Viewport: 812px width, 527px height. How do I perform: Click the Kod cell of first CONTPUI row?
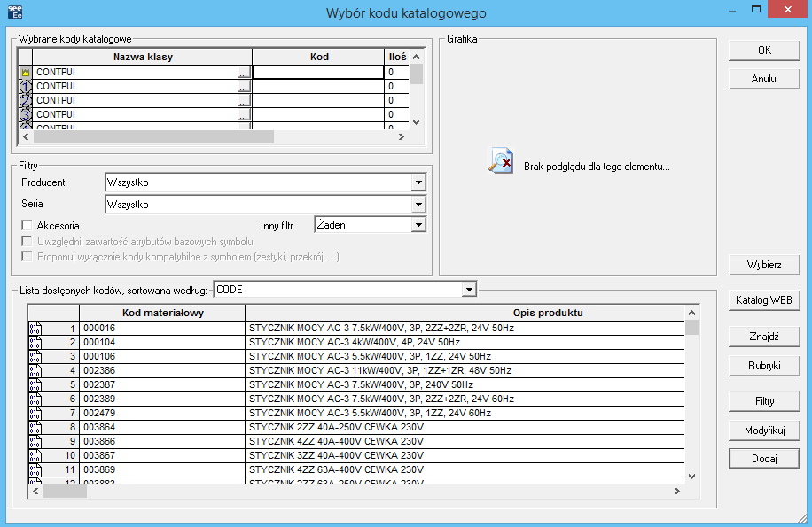tap(318, 73)
